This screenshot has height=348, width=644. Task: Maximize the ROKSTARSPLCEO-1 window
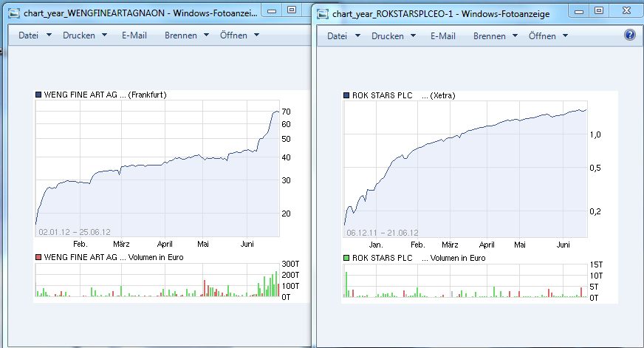click(599, 10)
